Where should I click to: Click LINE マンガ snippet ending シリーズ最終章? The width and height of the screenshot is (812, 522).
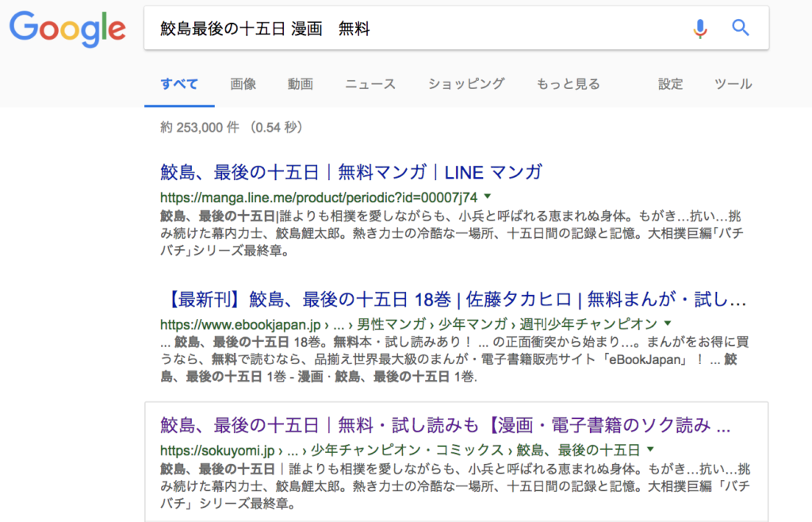tap(451, 233)
